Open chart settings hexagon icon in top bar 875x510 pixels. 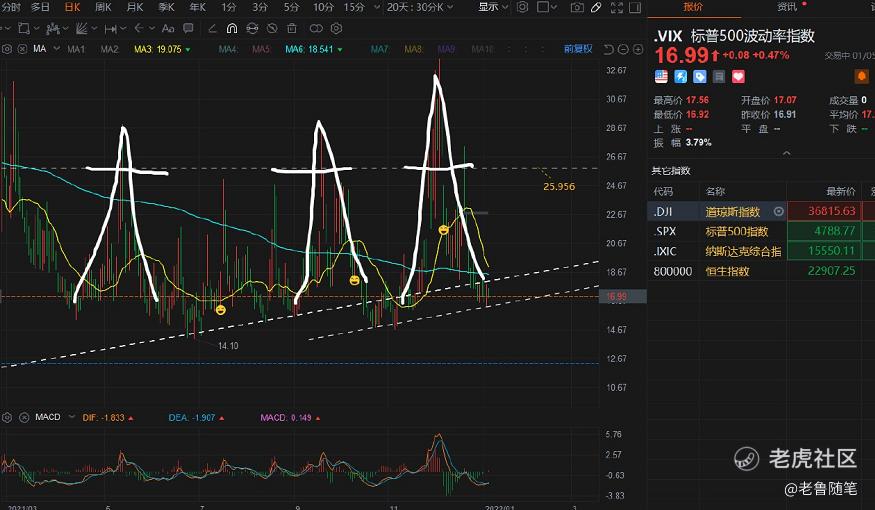tap(522, 7)
